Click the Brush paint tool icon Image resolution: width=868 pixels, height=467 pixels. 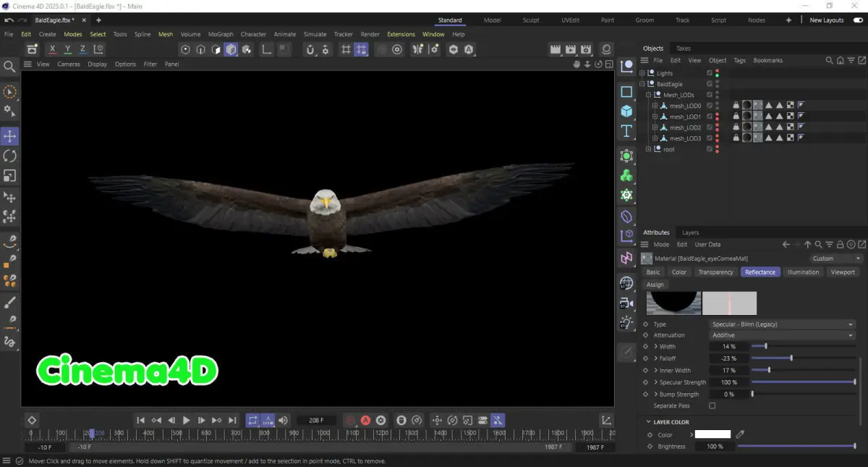point(10,302)
